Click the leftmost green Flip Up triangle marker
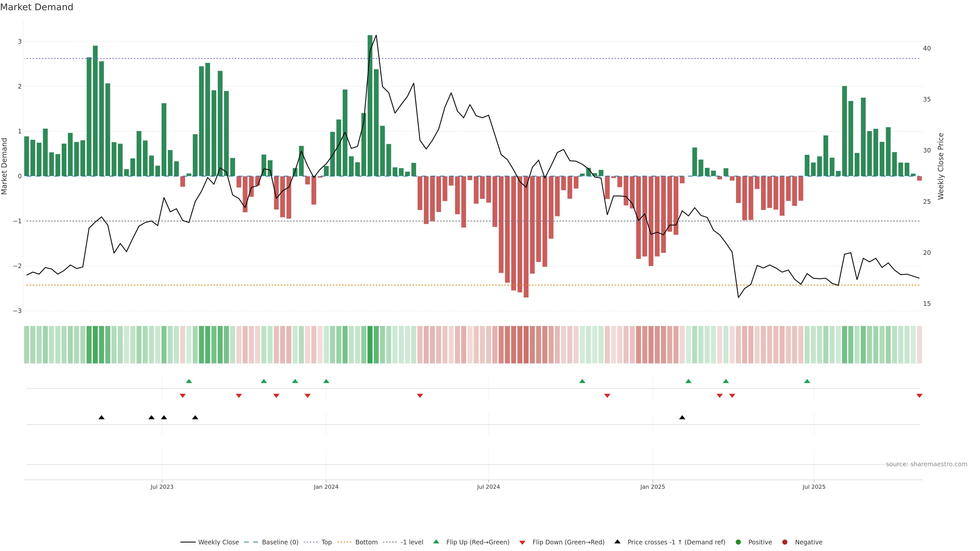 pos(189,381)
